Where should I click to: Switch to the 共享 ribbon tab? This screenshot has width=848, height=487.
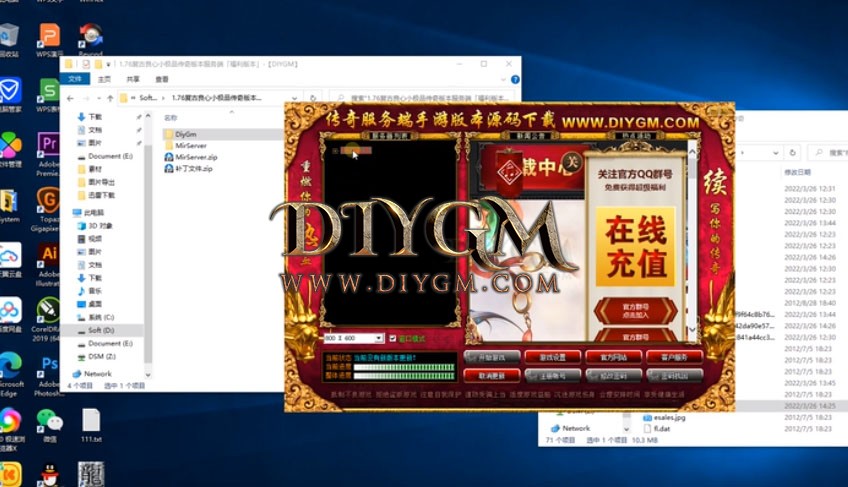pyautogui.click(x=133, y=79)
